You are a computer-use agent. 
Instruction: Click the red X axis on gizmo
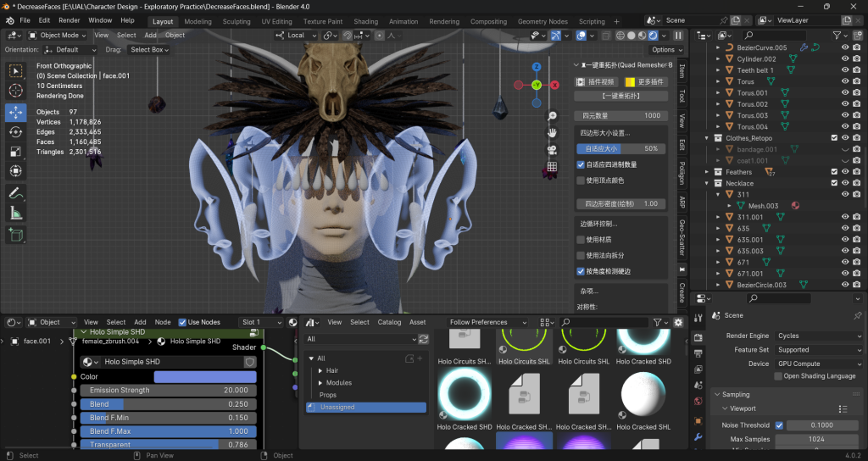click(x=554, y=85)
